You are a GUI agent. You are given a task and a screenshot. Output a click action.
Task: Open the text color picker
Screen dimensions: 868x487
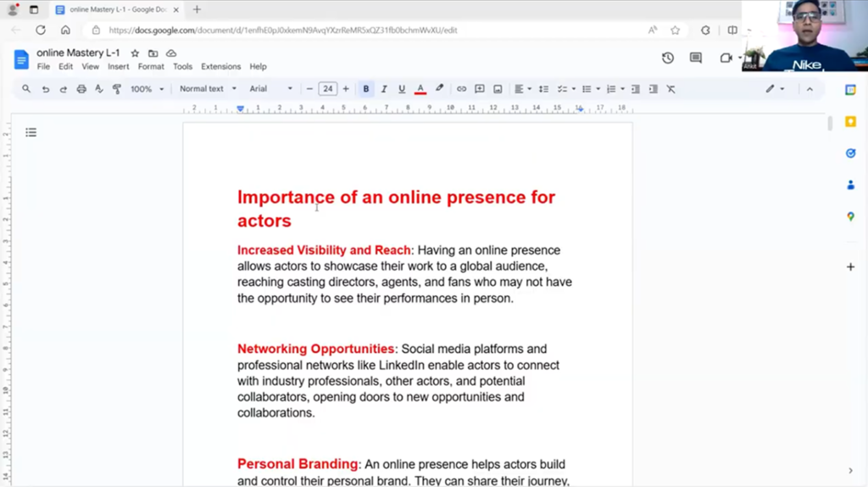coord(420,89)
